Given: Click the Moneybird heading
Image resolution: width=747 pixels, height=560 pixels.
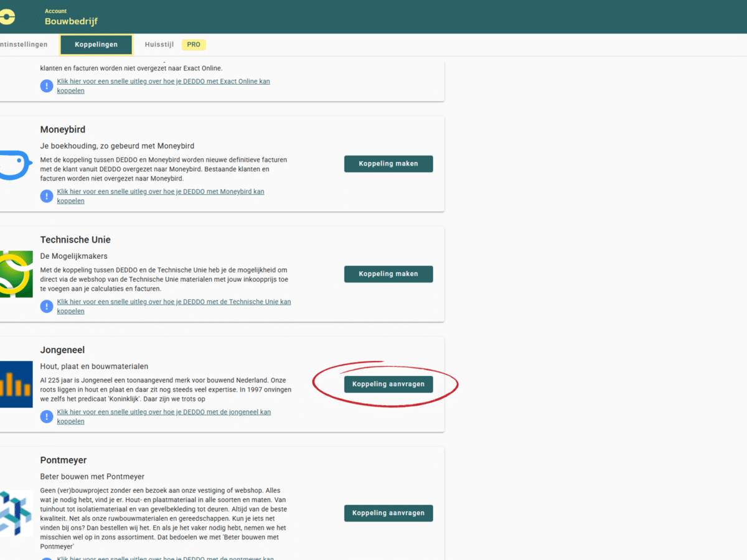Looking at the screenshot, I should pos(63,129).
